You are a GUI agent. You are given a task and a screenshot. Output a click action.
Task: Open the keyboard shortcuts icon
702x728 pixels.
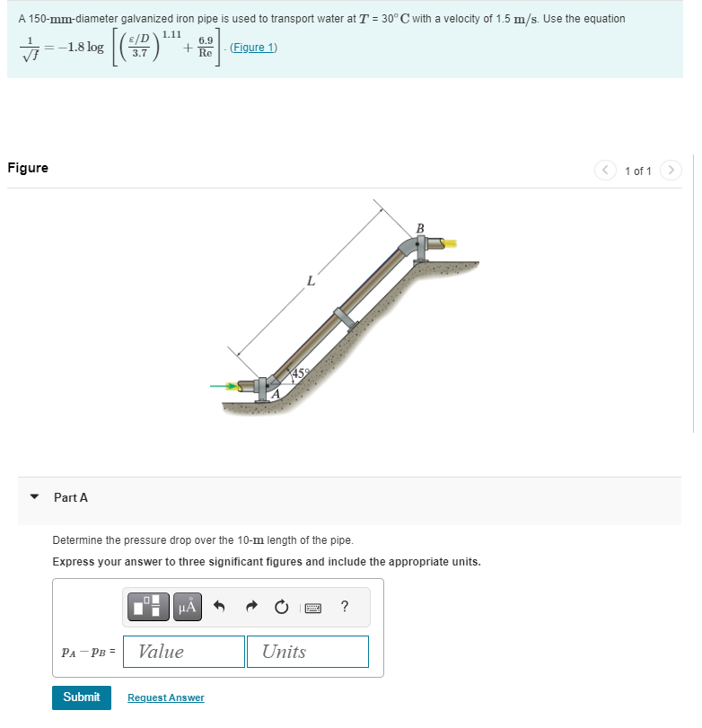coord(313,608)
